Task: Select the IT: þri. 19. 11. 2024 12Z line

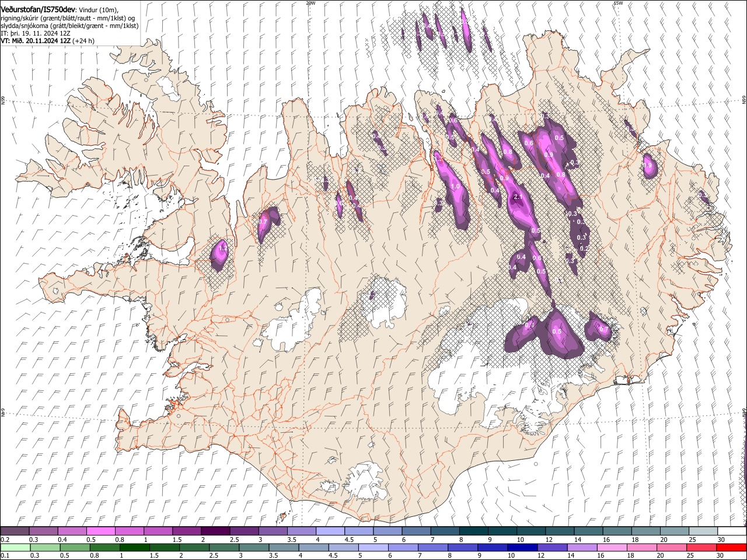Action: pos(35,33)
